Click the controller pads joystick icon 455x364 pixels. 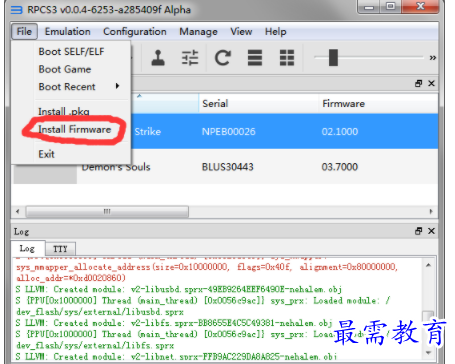click(x=158, y=58)
